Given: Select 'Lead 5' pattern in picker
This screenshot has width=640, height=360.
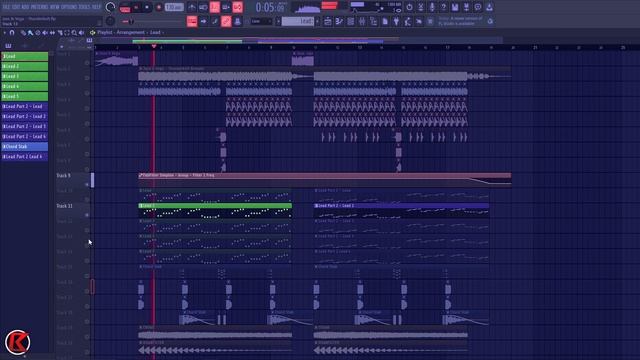Looking at the screenshot, I should pos(24,96).
